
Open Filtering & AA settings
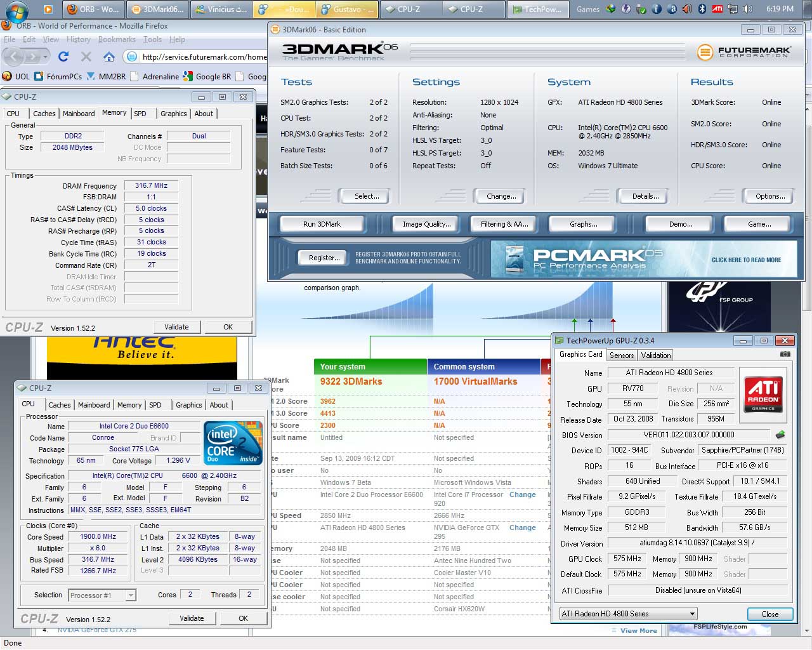[x=504, y=224]
